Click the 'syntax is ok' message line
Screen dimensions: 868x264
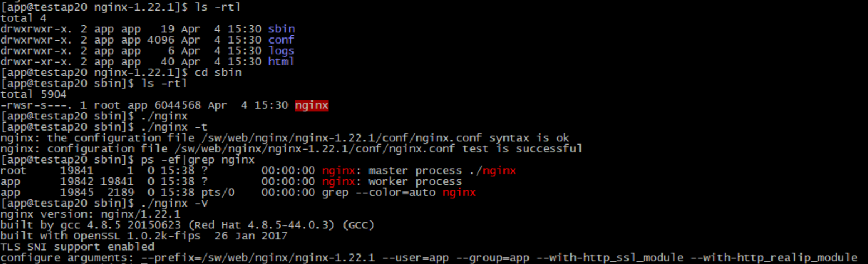[285, 137]
